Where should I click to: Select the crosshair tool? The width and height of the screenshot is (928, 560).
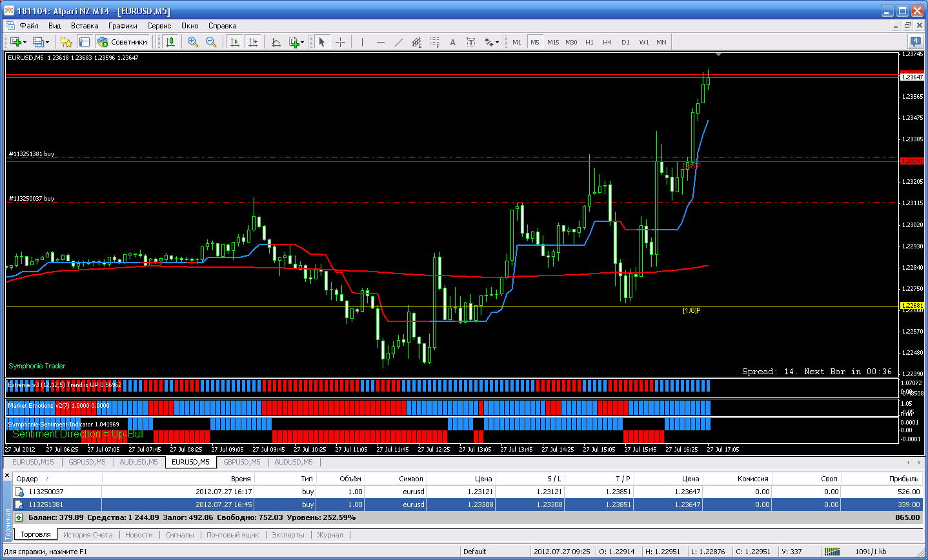pos(341,42)
